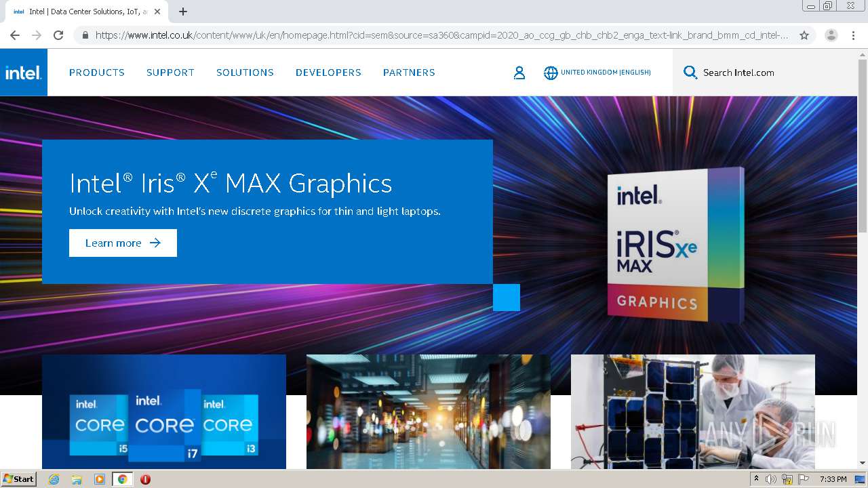Show hidden tray icons arrow
The width and height of the screenshot is (868, 488).
coord(756,479)
